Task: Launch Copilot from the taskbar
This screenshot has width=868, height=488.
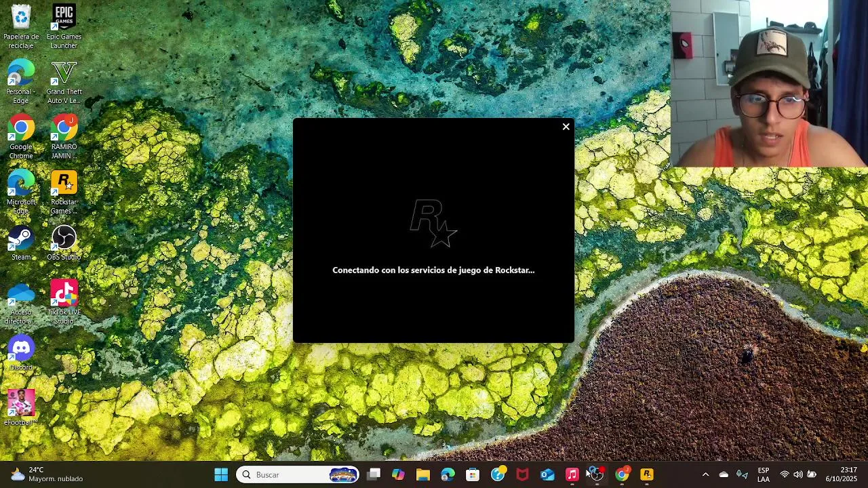Action: click(398, 474)
